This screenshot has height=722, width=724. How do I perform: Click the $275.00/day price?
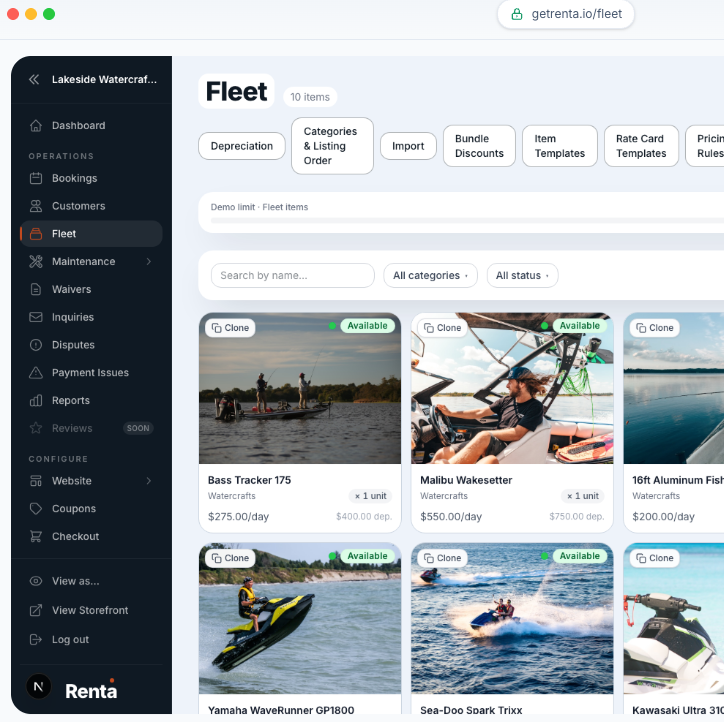pos(238,517)
